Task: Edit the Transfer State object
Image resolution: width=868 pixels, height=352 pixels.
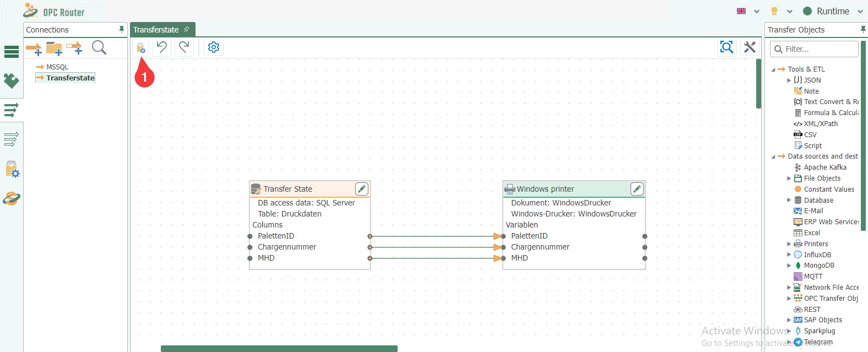Action: coord(361,189)
